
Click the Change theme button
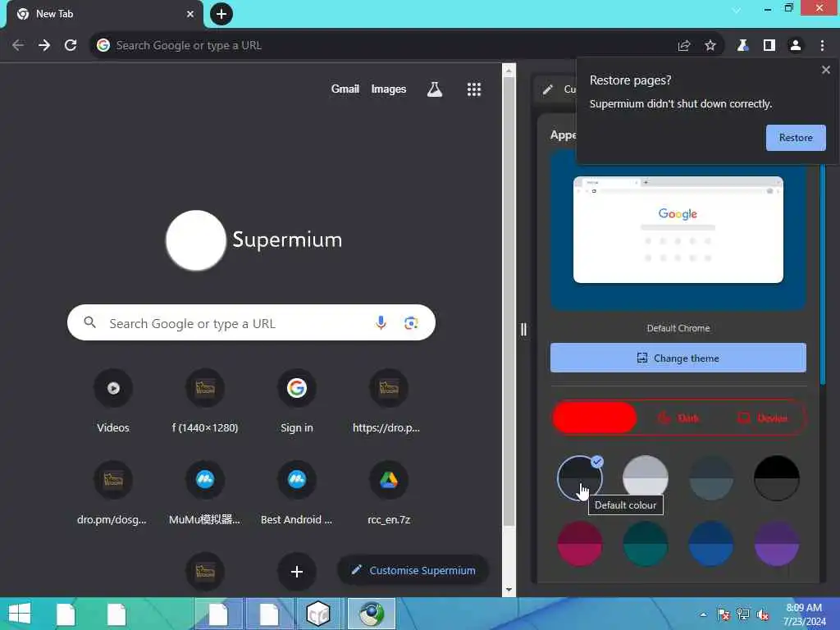tap(678, 358)
